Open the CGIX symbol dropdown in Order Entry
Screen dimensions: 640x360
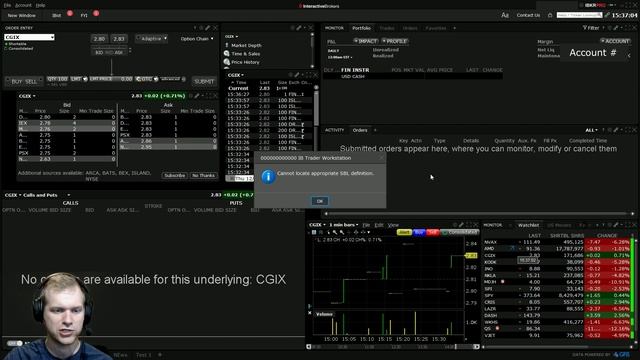(x=29, y=37)
